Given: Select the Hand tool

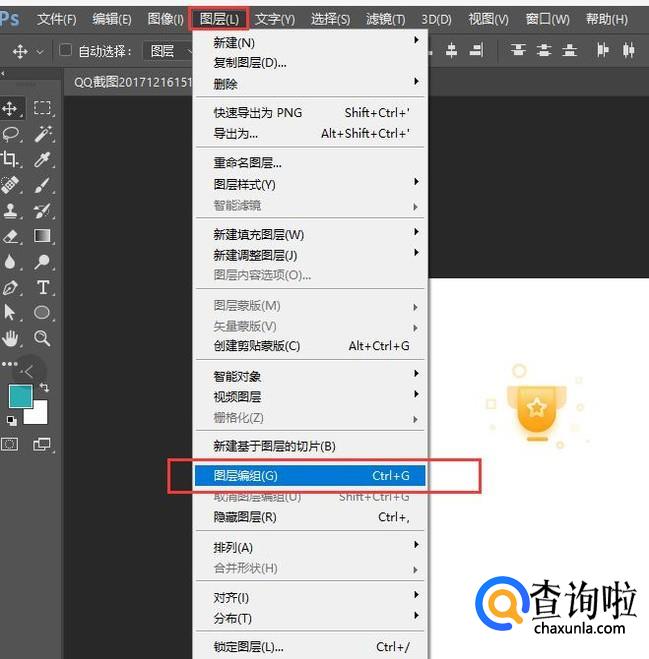Looking at the screenshot, I should click(11, 339).
